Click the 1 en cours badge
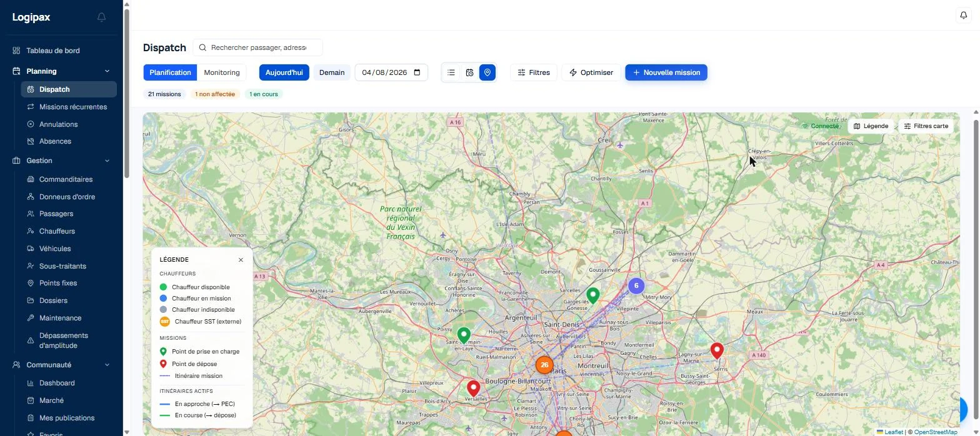This screenshot has width=980, height=436. [x=264, y=94]
